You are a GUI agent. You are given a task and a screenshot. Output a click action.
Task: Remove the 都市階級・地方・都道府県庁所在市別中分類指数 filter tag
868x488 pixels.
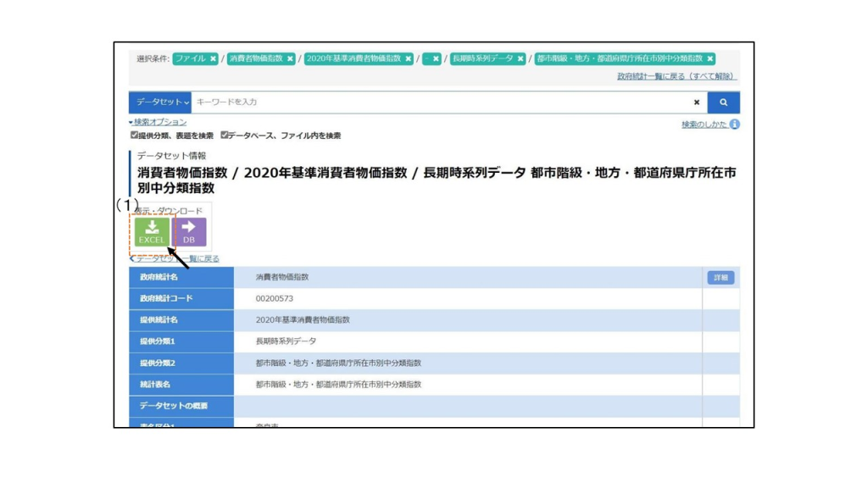point(709,58)
